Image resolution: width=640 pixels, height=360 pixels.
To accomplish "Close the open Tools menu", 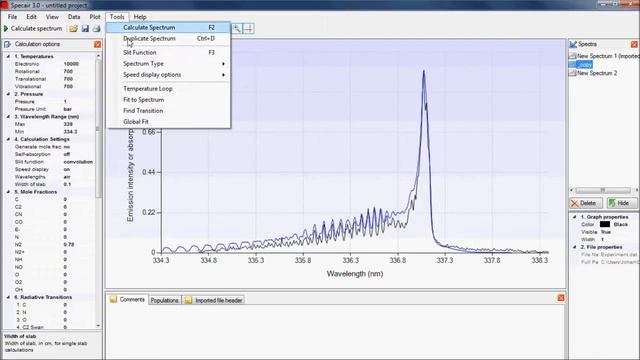I will 117,17.
